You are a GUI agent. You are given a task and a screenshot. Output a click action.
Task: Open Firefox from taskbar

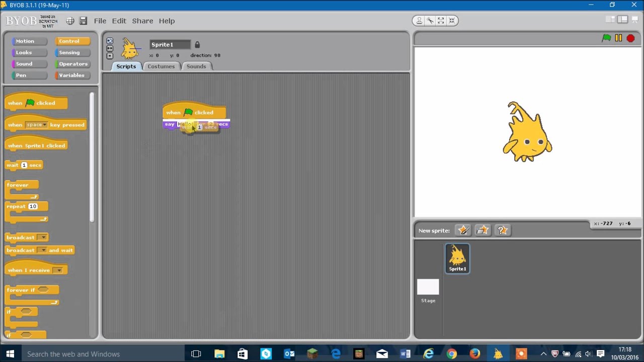(474, 354)
